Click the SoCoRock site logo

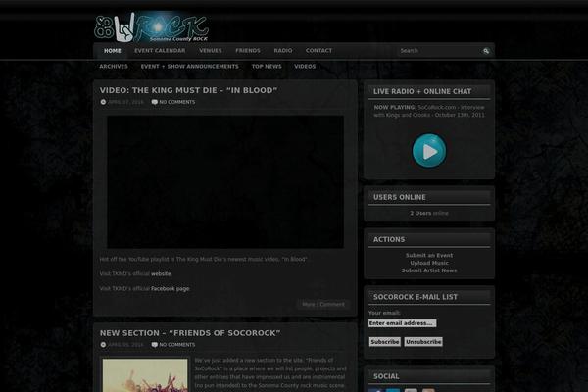152,27
